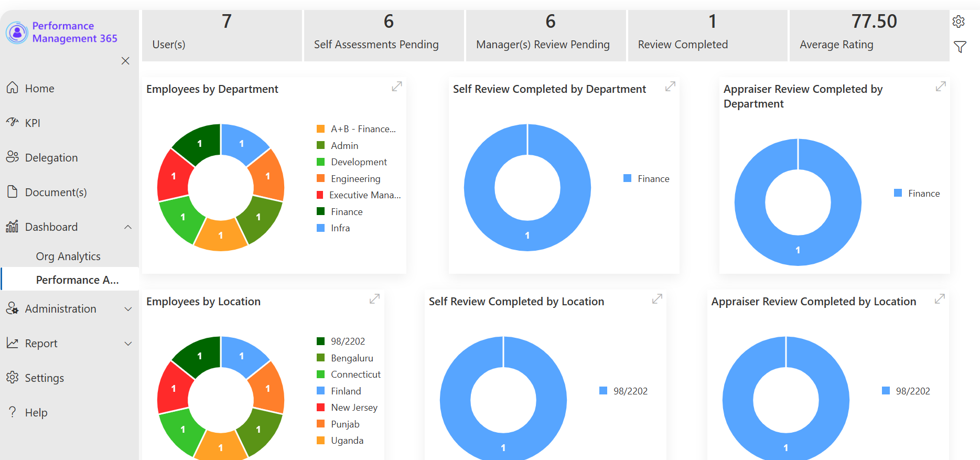Collapse the Dashboard menu chevron
Viewport: 980px width, 460px height.
[128, 227]
